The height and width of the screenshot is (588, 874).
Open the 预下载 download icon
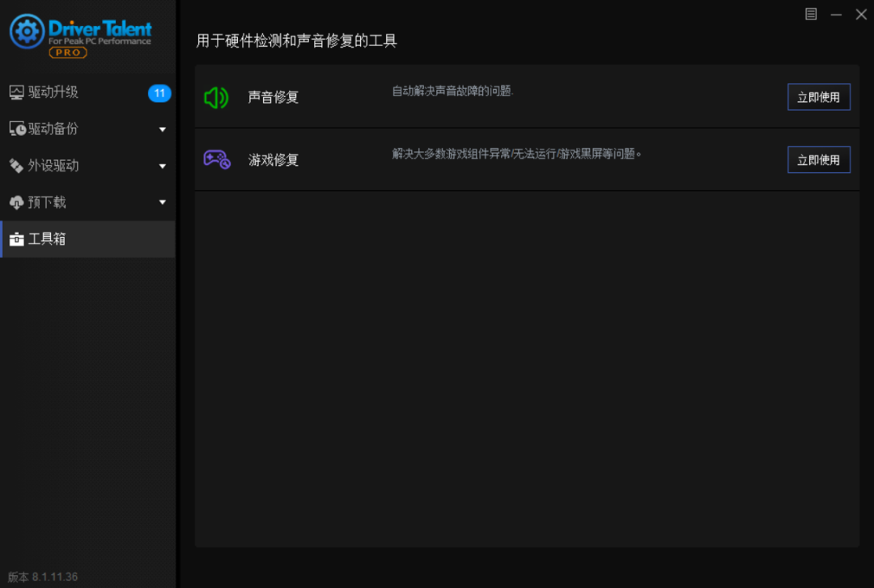pyautogui.click(x=15, y=202)
